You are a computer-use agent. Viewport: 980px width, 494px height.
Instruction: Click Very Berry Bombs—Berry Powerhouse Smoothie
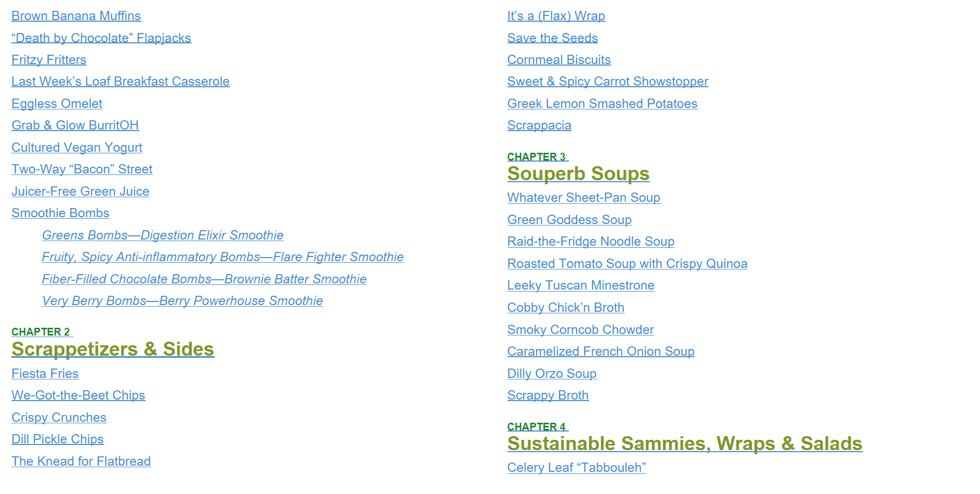pos(182,301)
